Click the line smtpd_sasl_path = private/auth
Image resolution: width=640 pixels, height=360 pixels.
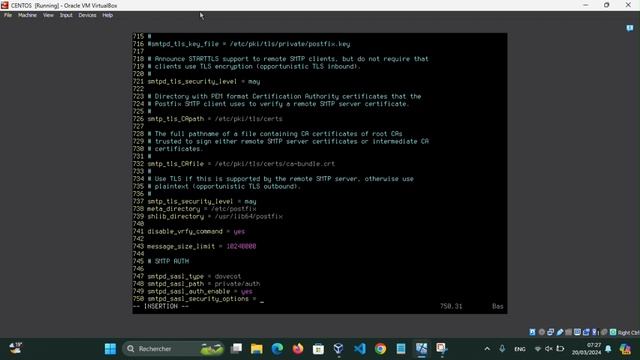pyautogui.click(x=204, y=284)
